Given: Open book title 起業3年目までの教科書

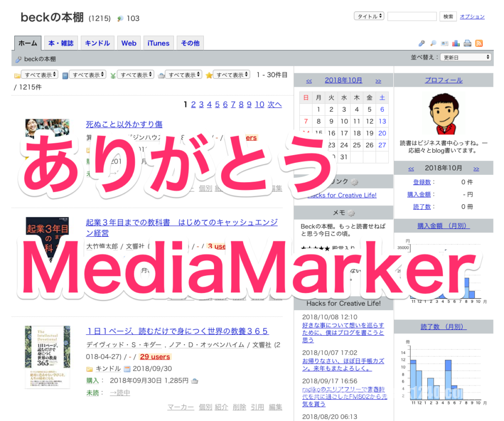Looking at the screenshot, I should (182, 227).
